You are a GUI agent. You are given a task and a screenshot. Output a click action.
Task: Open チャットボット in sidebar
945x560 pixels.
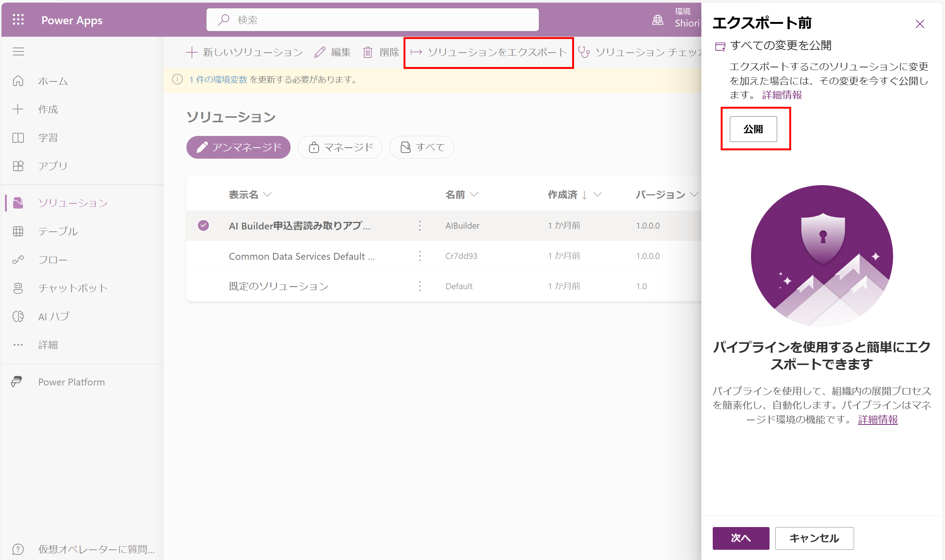coord(73,288)
